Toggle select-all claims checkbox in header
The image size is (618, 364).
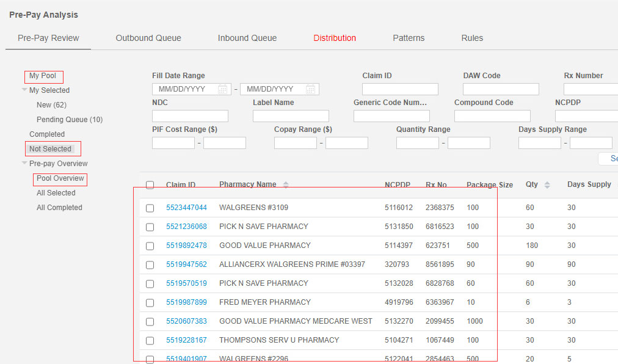150,185
